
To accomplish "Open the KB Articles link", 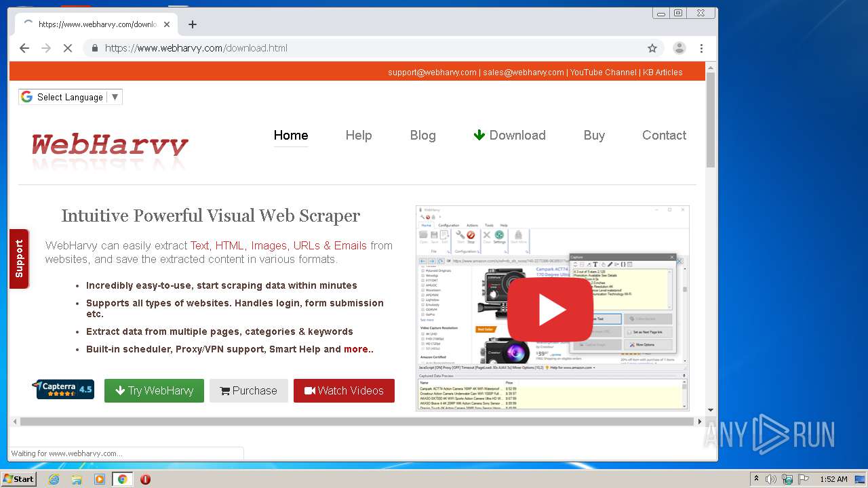I will tap(663, 73).
